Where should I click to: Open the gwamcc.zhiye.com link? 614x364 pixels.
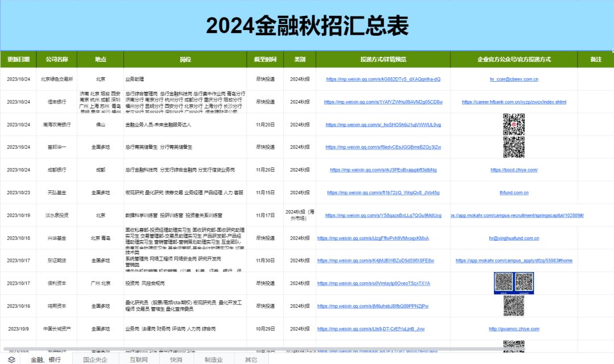coord(514,328)
